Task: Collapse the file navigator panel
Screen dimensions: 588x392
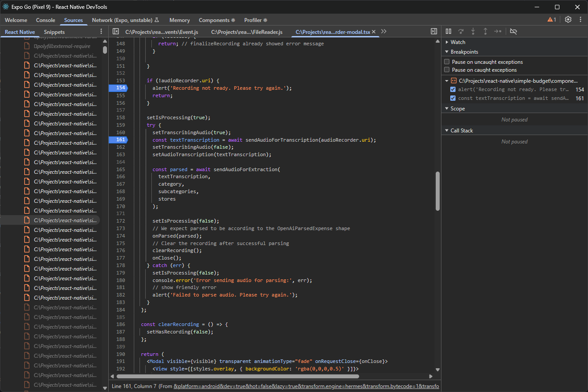Action: coord(116,31)
